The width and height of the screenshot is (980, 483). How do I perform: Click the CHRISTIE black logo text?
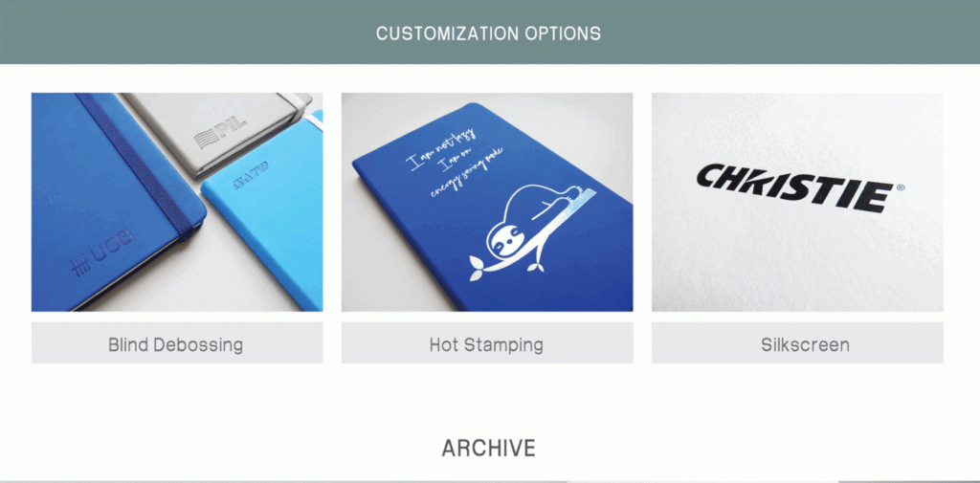click(794, 188)
